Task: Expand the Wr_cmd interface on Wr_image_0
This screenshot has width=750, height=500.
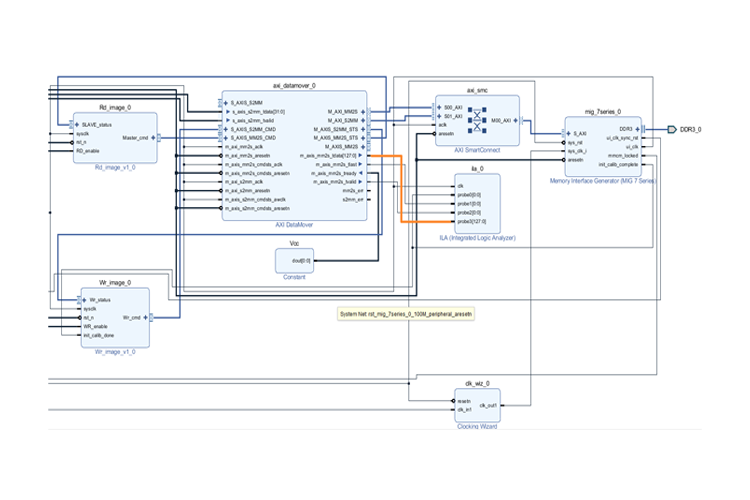Action: coord(146,318)
